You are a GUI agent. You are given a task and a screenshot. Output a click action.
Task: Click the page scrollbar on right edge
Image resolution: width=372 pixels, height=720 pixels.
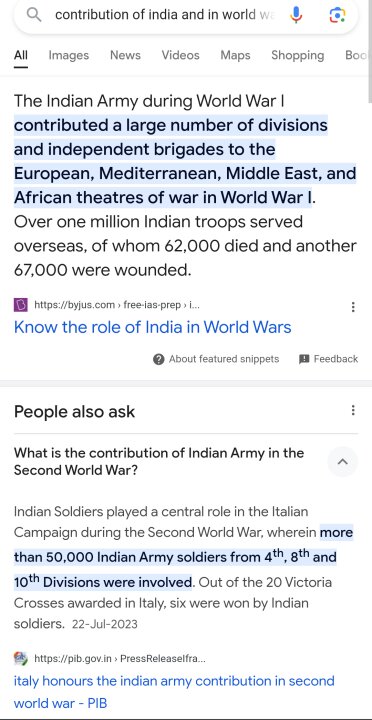[370, 51]
